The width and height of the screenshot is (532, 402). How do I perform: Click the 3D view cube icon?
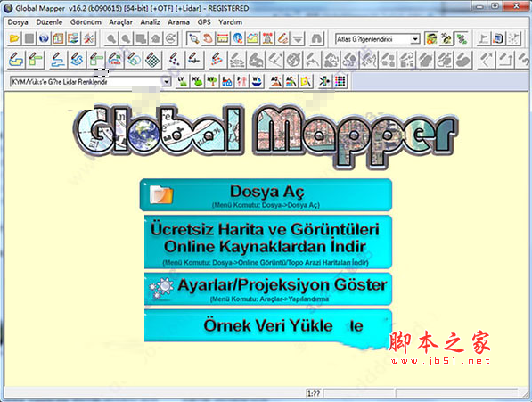pyautogui.click(x=498, y=38)
